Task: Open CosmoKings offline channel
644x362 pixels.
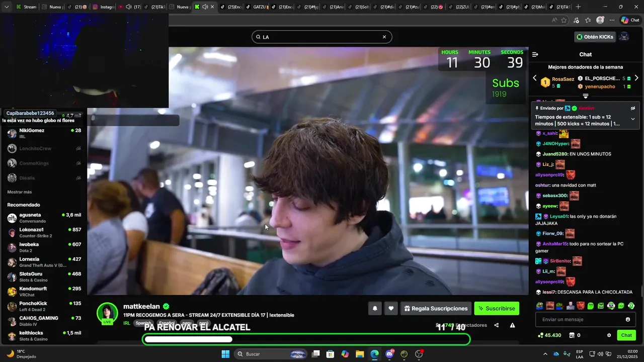Action: click(44, 163)
